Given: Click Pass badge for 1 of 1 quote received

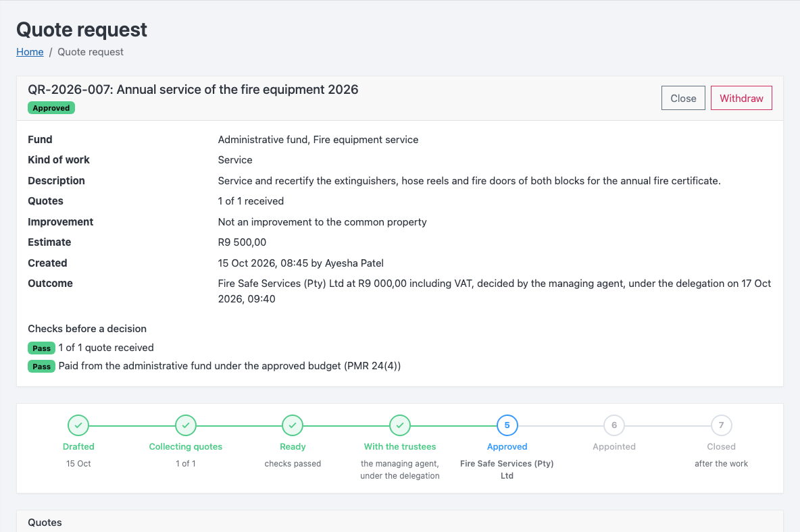Looking at the screenshot, I should [41, 348].
